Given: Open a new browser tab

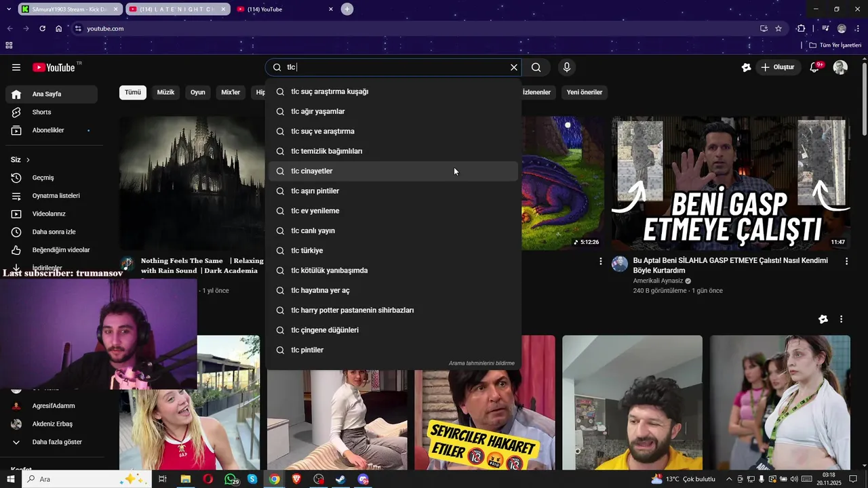Looking at the screenshot, I should 347,9.
